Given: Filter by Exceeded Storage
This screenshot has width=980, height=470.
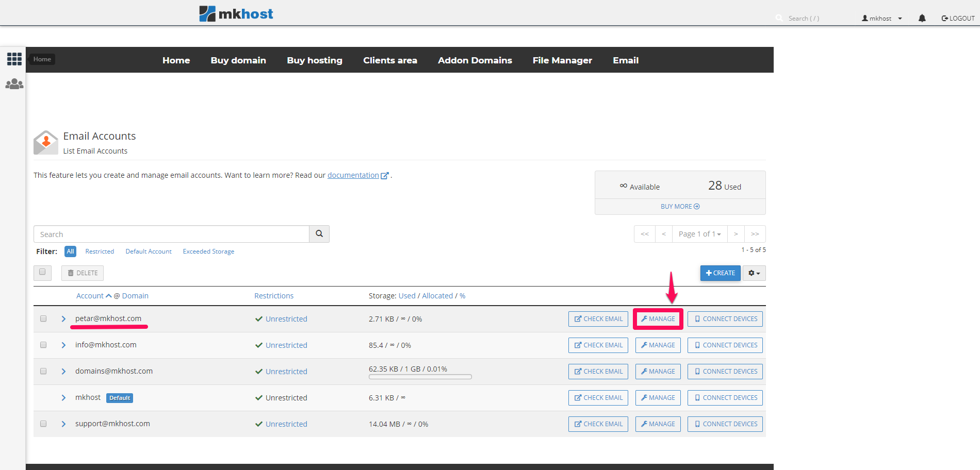Looking at the screenshot, I should pyautogui.click(x=208, y=251).
